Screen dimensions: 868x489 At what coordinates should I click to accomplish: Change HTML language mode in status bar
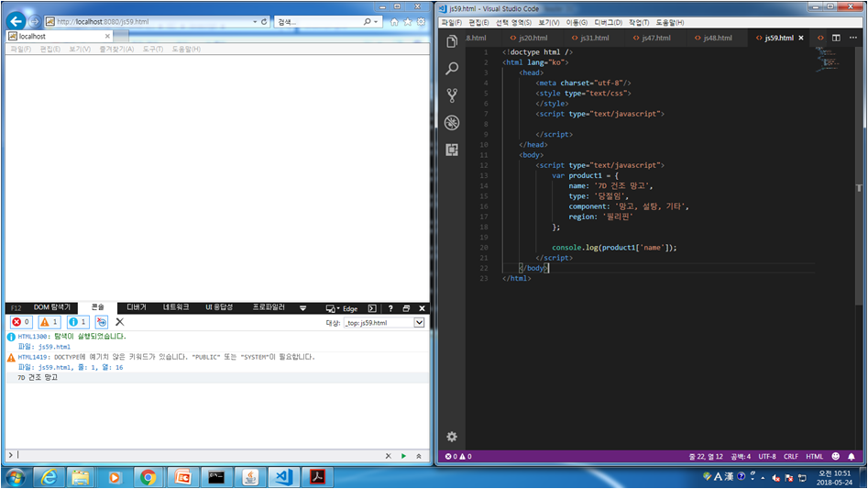(x=814, y=456)
